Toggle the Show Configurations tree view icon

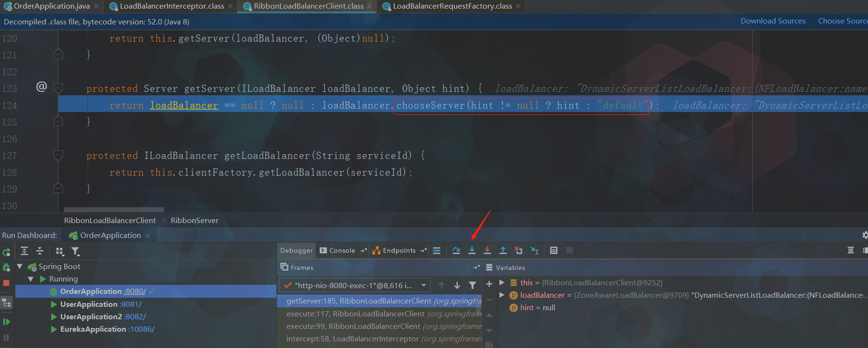tap(7, 303)
